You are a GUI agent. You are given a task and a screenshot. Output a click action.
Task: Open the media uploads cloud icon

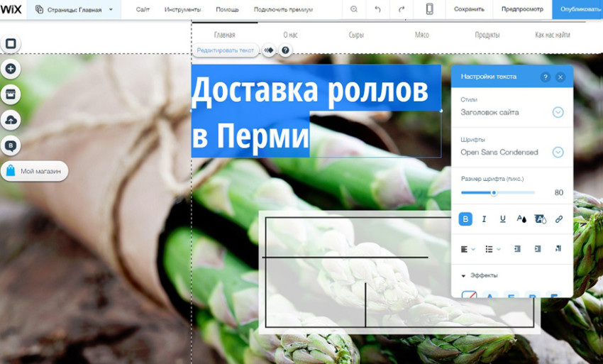pos(11,120)
